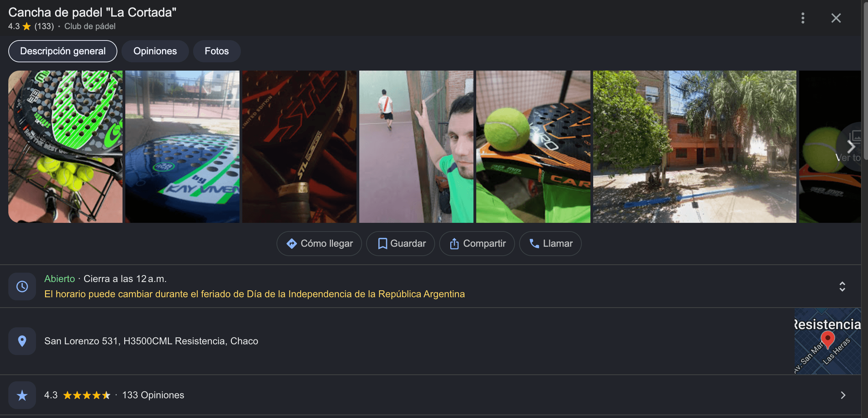The image size is (868, 418).
Task: Click the clock hours icon
Action: click(x=22, y=287)
